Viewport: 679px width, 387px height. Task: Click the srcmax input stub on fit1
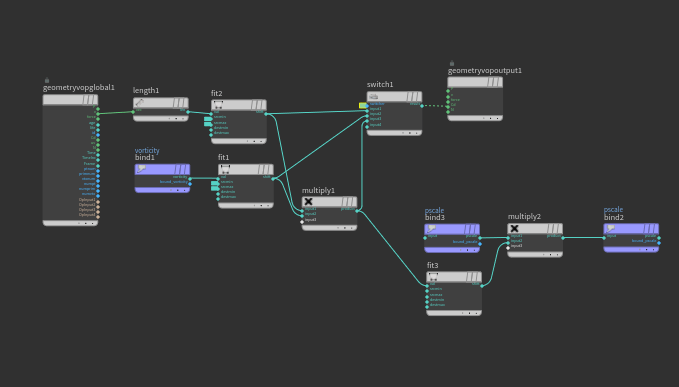point(215,188)
